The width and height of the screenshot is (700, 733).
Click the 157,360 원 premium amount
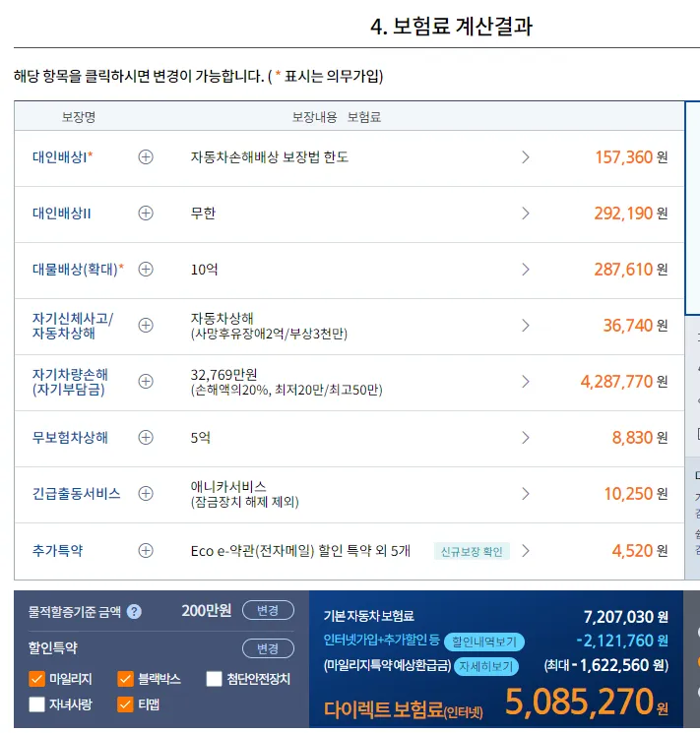[x=631, y=157]
